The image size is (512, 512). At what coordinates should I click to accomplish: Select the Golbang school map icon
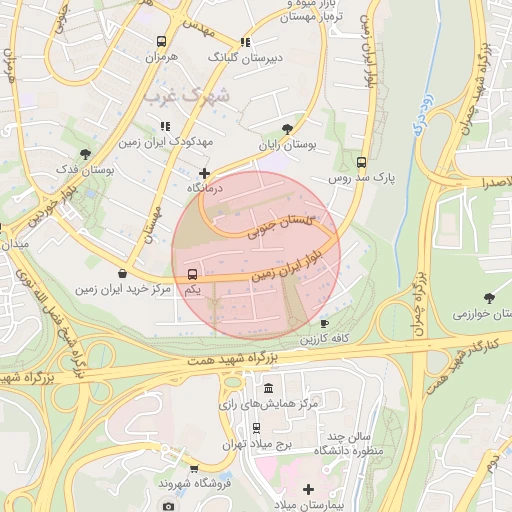point(245,42)
